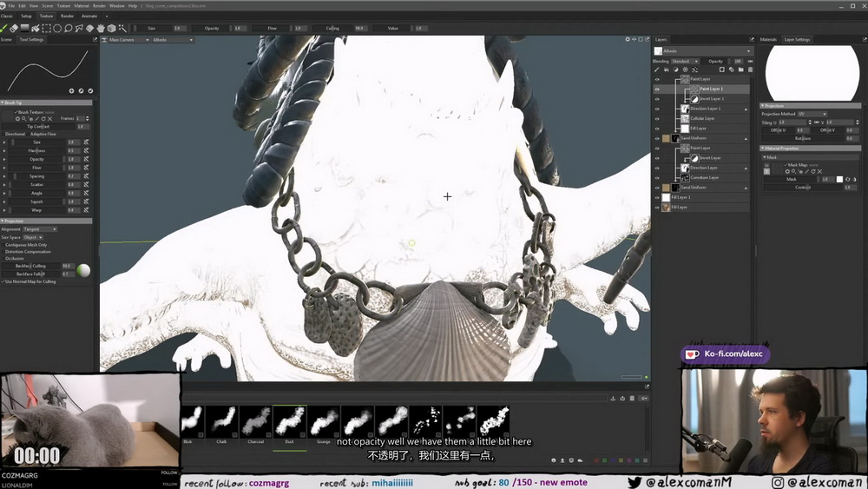Clear the brush texture with the X icon
This screenshot has width=868, height=489.
pos(49,118)
